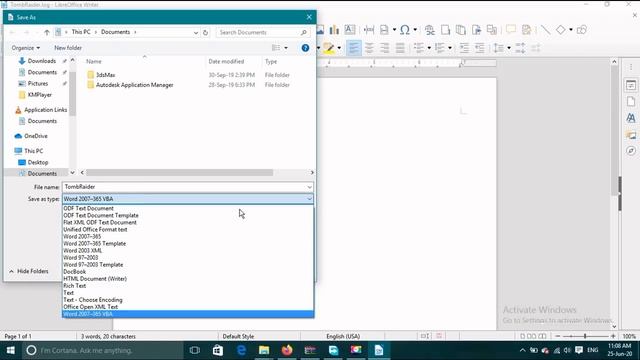The height and width of the screenshot is (360, 640).
Task: Refresh the Documents folder view
Action: [205, 32]
